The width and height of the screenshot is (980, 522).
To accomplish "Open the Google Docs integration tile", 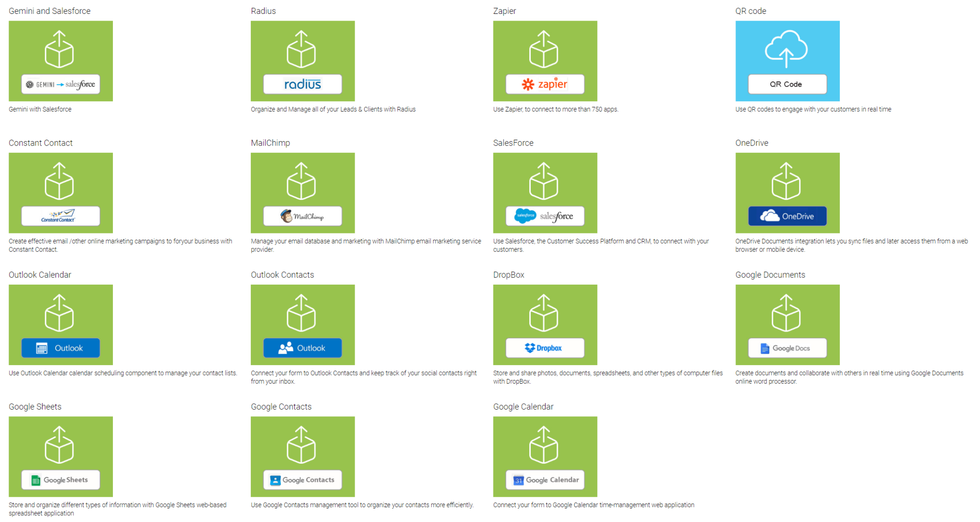I will (x=788, y=325).
